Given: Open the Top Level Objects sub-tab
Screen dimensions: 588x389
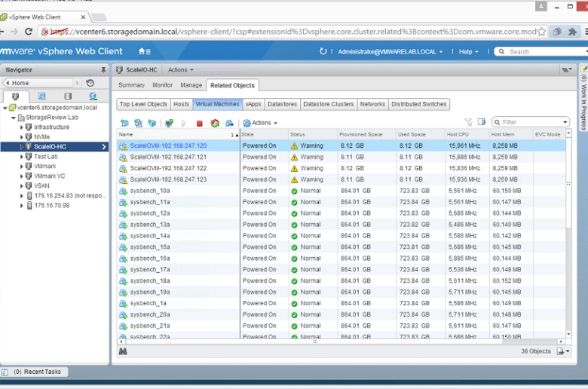Looking at the screenshot, I should pos(143,104).
